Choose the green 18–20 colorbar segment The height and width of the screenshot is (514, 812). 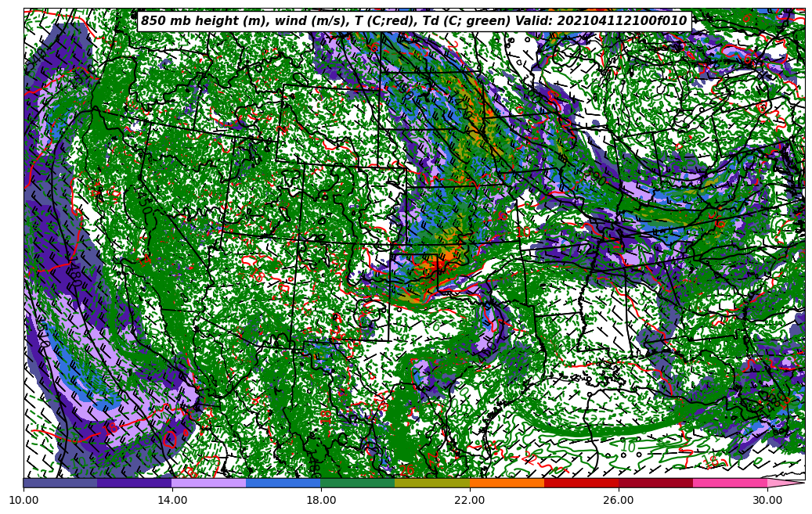[358, 483]
